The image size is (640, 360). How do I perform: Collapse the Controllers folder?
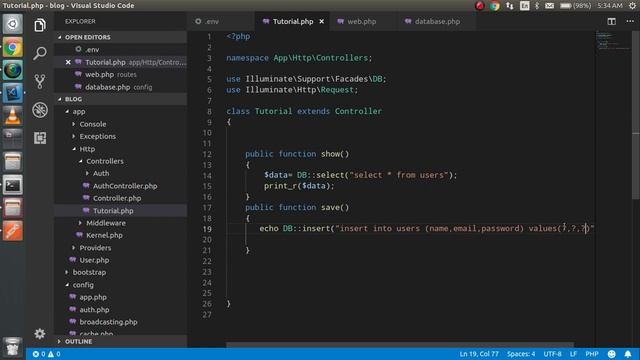81,161
